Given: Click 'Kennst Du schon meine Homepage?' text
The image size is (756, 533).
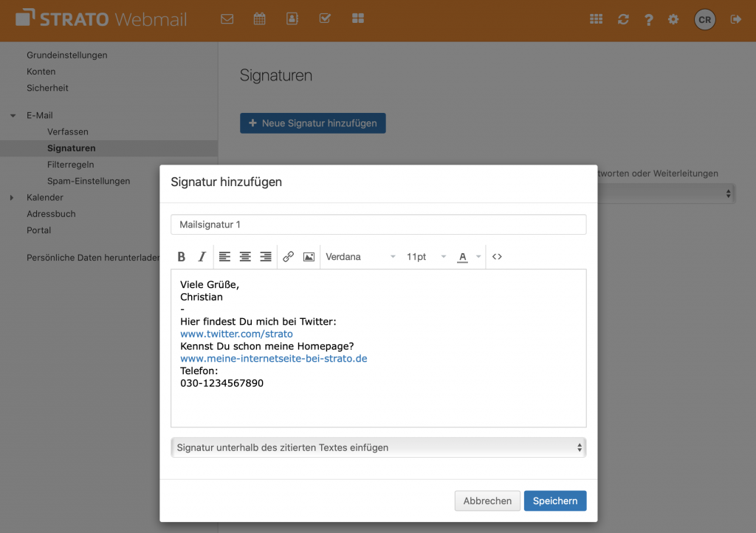Looking at the screenshot, I should pos(267,346).
